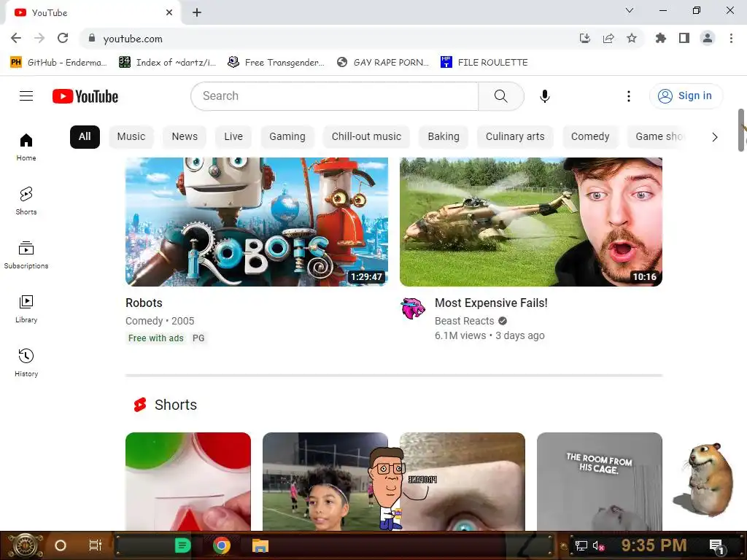This screenshot has height=560, width=747.
Task: Select the Music filter chip
Action: tap(131, 136)
